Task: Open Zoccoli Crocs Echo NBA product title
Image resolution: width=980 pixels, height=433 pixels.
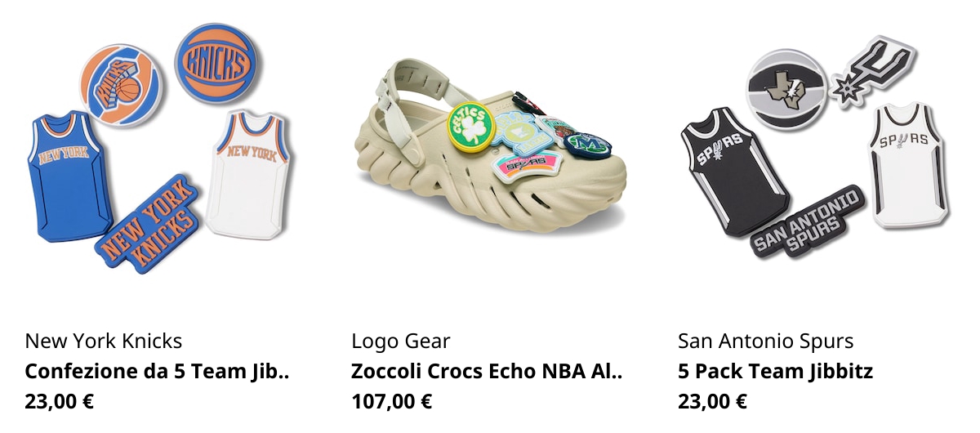Action: pos(487,372)
